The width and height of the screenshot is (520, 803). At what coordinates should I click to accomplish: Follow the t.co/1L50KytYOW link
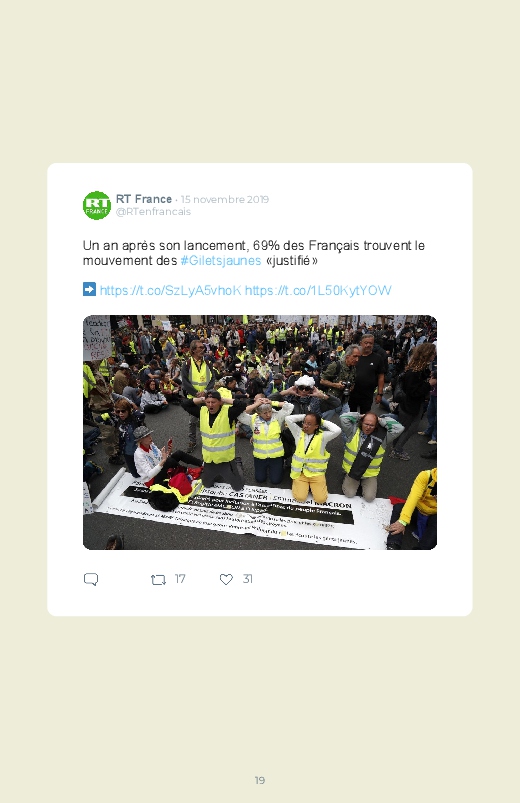318,290
